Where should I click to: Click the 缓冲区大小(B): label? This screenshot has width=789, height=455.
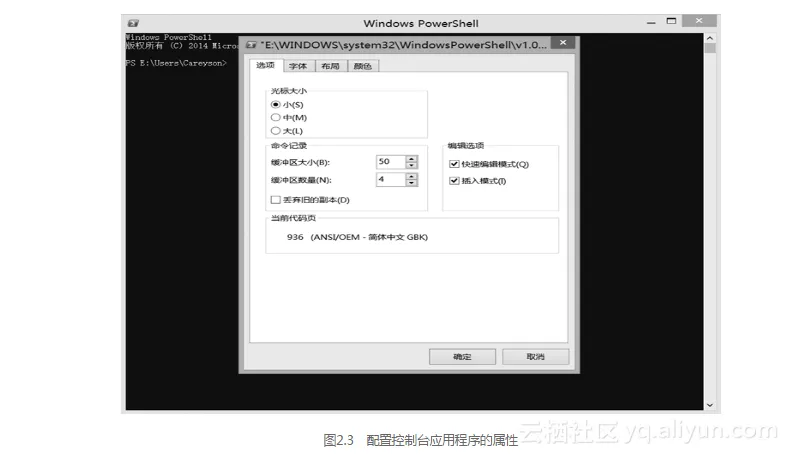(x=300, y=162)
